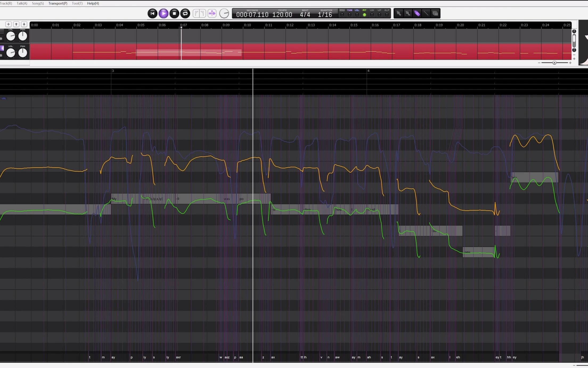Click the tempo value 120.00
The height and width of the screenshot is (368, 588).
(282, 15)
